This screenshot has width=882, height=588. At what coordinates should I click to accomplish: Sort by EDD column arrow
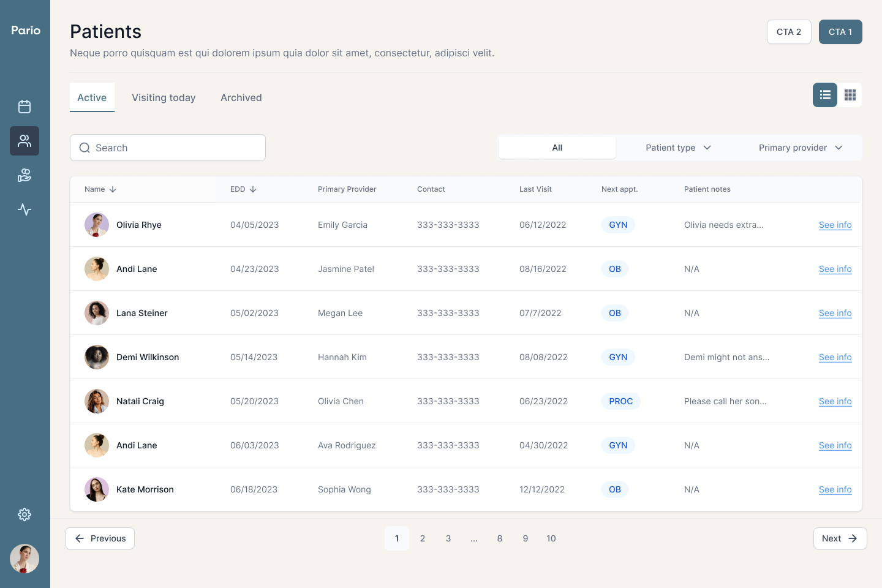pyautogui.click(x=253, y=189)
